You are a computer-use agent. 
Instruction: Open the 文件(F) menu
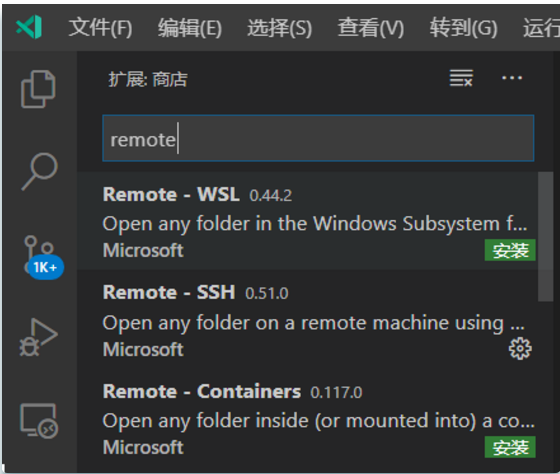[100, 28]
